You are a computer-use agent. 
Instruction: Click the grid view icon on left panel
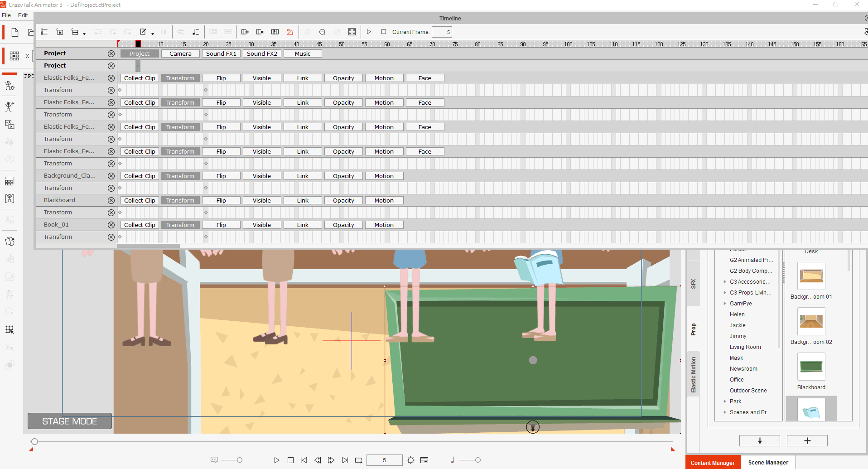pyautogui.click(x=14, y=56)
